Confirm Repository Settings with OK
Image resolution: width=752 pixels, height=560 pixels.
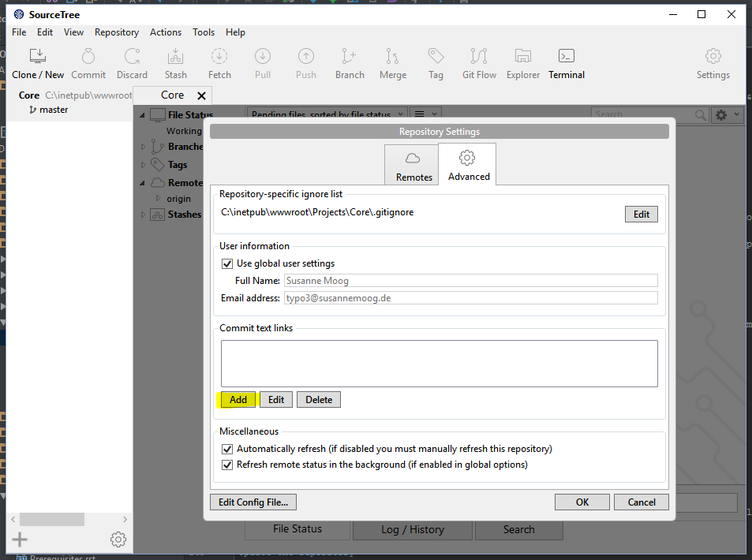582,502
